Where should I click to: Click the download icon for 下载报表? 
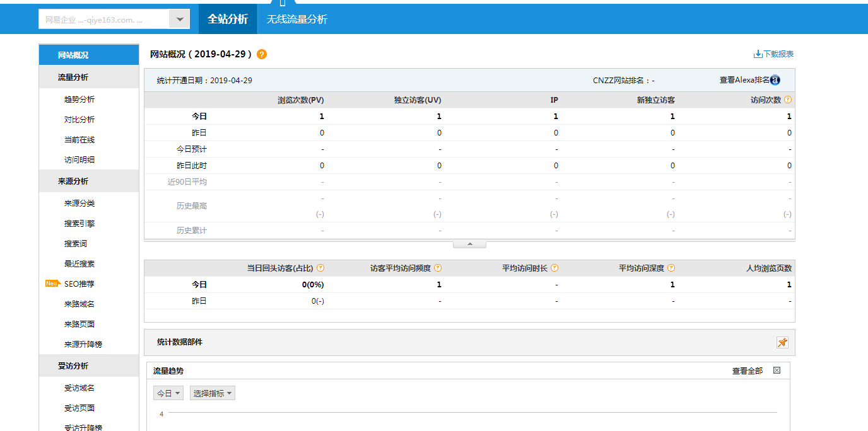coord(758,54)
